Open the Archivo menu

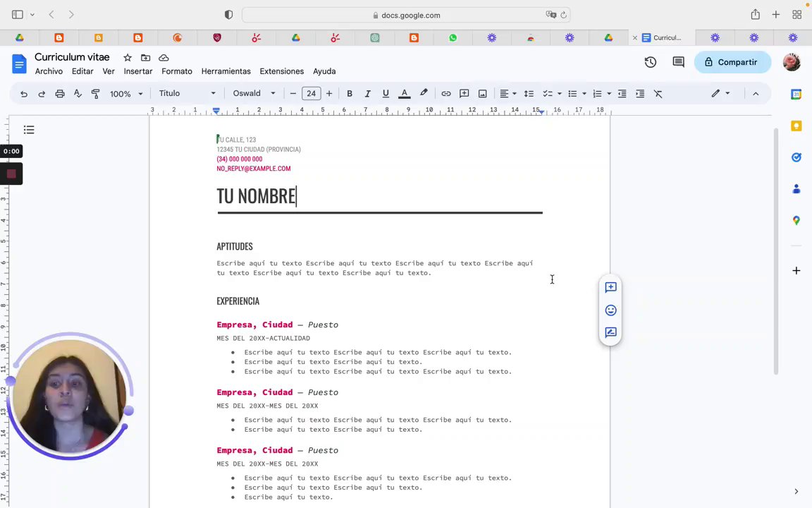(x=49, y=71)
